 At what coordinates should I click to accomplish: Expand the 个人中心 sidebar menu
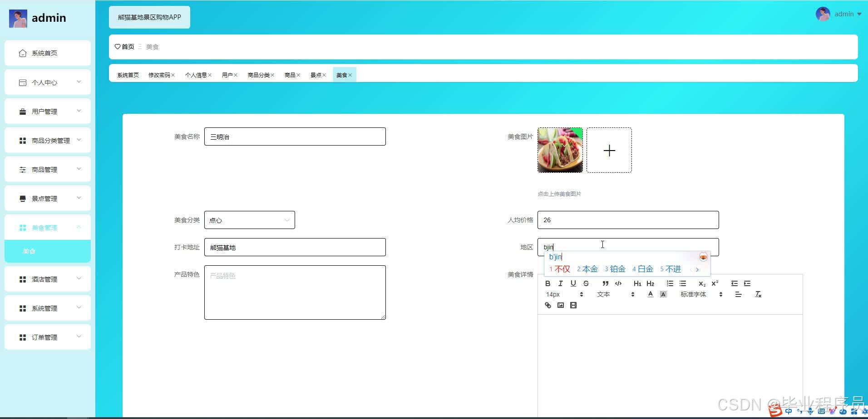[x=48, y=82]
